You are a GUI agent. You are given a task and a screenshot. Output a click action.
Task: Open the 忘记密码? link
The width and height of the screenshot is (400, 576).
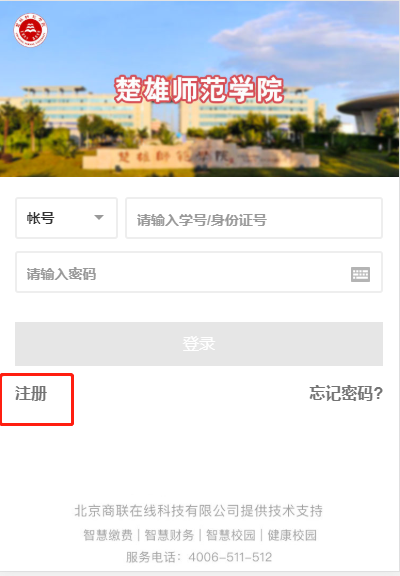346,393
